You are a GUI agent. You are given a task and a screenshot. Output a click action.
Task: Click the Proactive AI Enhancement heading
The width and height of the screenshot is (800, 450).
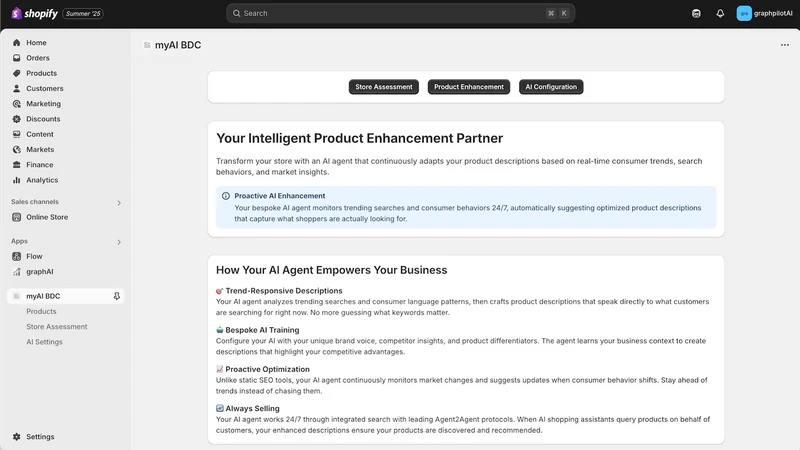(280, 196)
